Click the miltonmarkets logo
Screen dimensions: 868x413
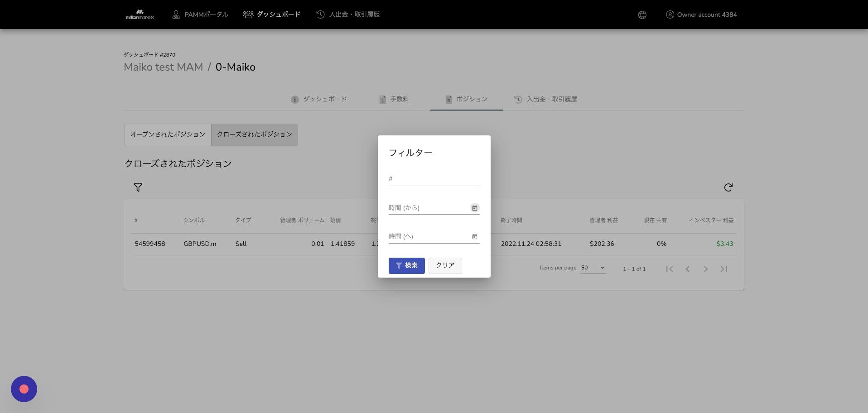click(x=140, y=14)
